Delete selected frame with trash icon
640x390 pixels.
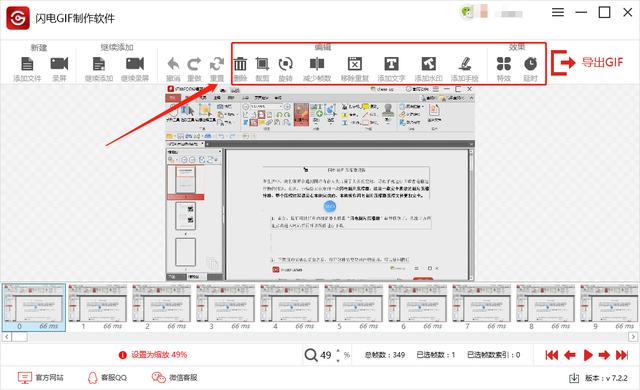click(240, 64)
